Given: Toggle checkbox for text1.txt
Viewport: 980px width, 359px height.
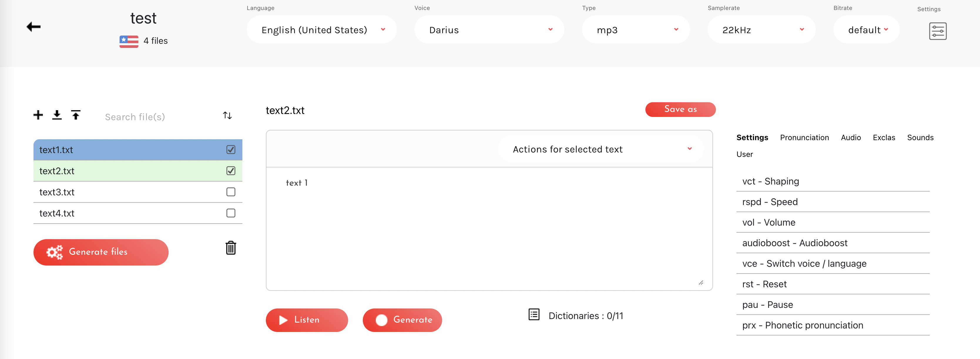Looking at the screenshot, I should pos(231,150).
